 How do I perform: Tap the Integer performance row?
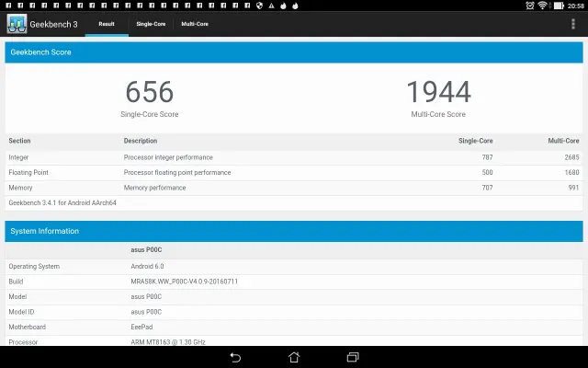coord(294,157)
